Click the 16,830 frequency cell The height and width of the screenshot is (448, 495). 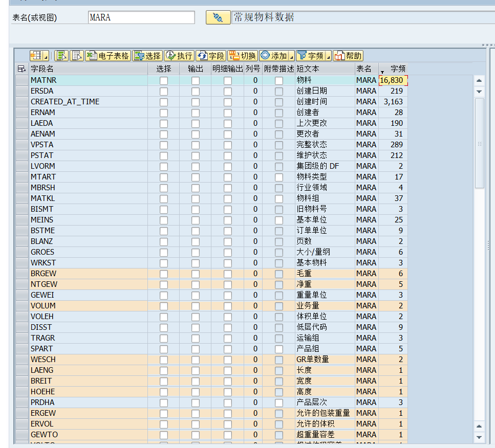pyautogui.click(x=393, y=80)
